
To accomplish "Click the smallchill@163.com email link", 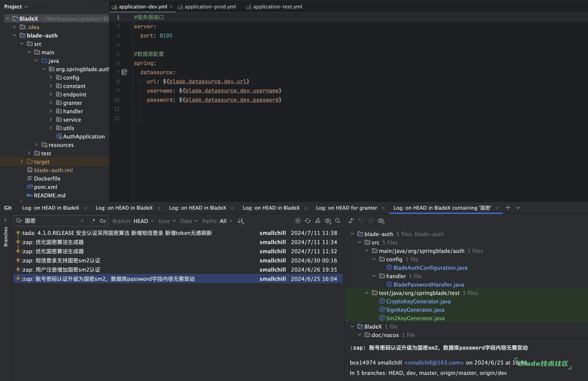I will (434, 362).
